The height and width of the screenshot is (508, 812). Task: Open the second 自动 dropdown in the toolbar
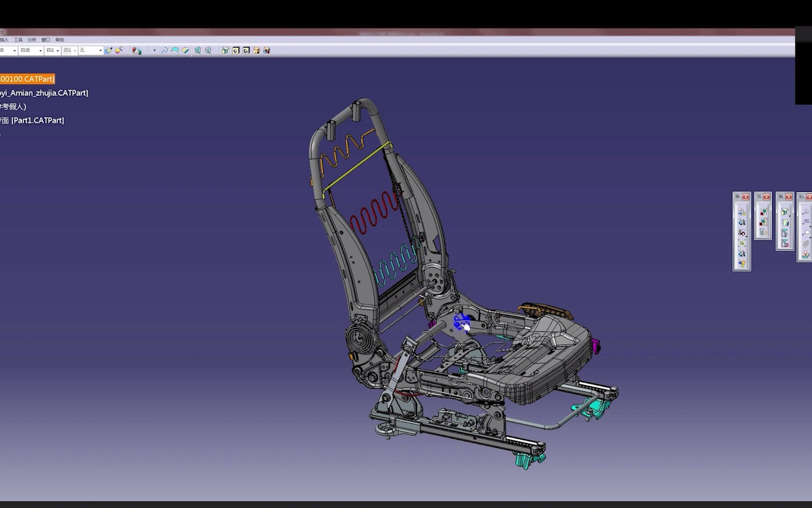31,50
